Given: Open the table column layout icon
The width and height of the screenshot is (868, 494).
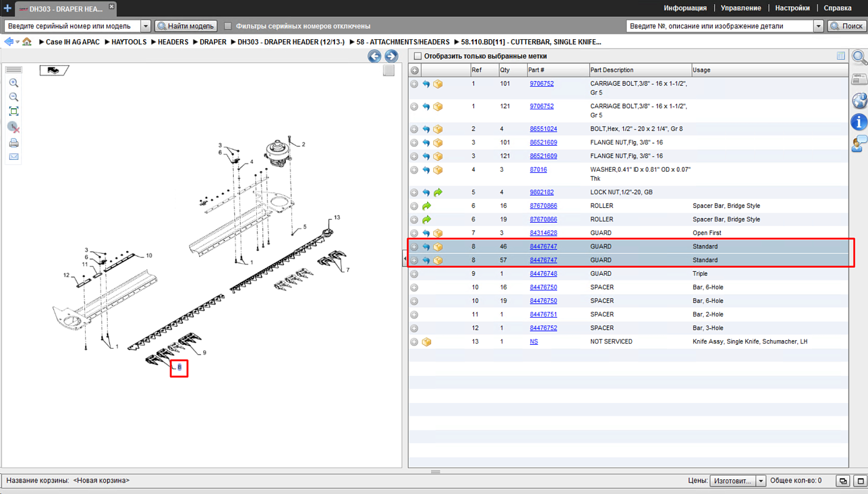Looking at the screenshot, I should tap(841, 56).
